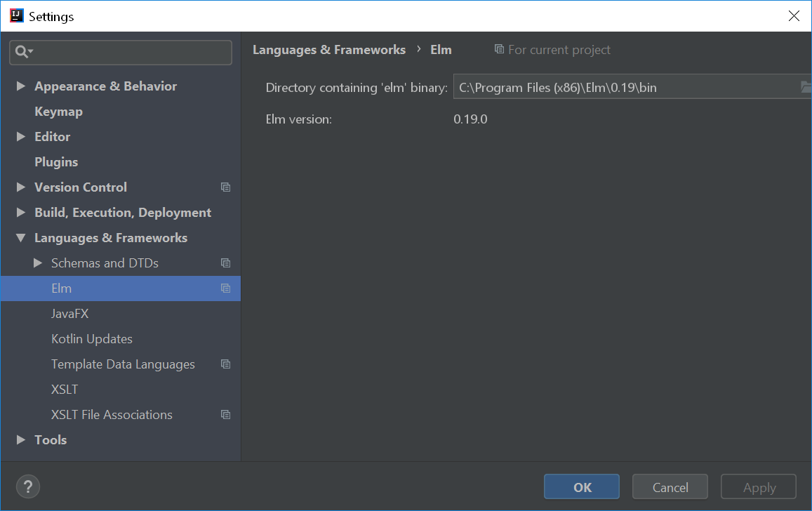Click the folder icon to browse for elm binary
Screen dimensions: 812x511
806,87
